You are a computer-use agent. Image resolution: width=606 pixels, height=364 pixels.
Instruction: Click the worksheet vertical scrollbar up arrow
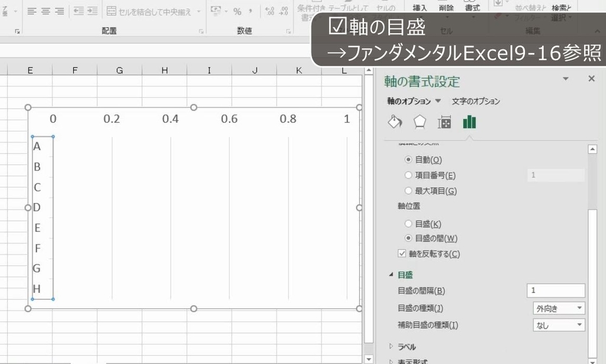coord(369,70)
